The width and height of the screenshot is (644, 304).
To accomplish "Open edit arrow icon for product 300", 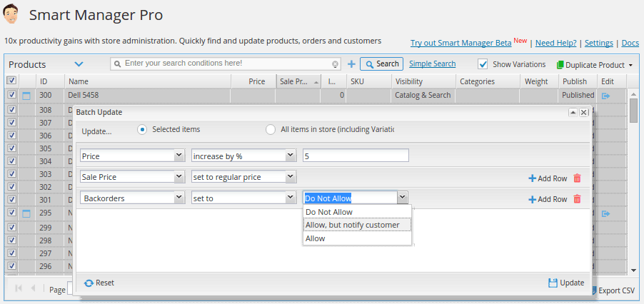I will click(606, 96).
